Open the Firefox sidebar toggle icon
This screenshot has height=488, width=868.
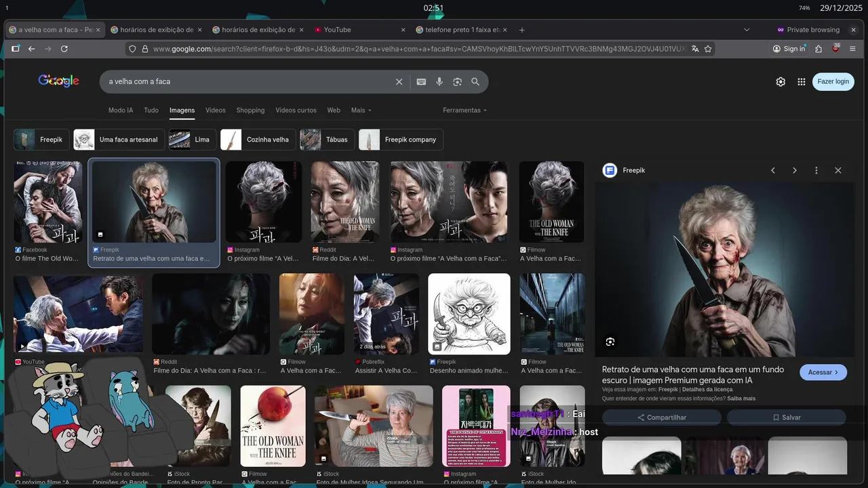coord(16,49)
